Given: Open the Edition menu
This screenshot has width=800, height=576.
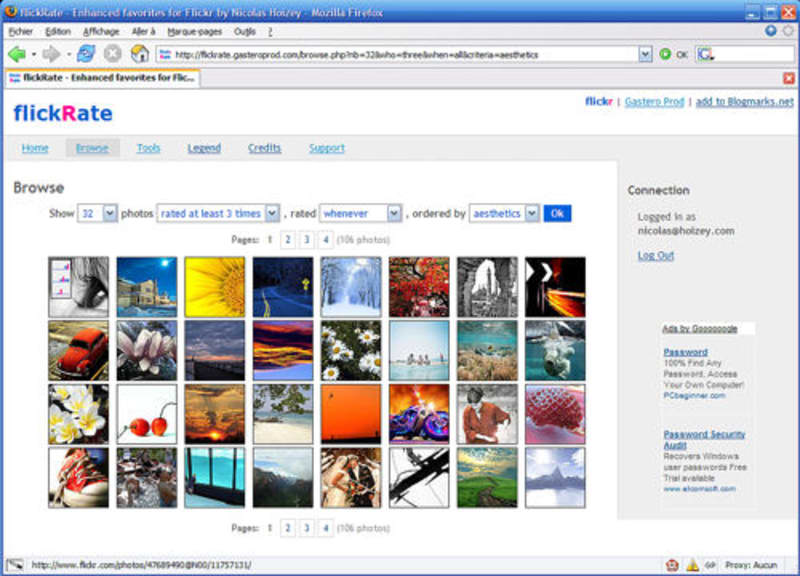Looking at the screenshot, I should pyautogui.click(x=58, y=32).
